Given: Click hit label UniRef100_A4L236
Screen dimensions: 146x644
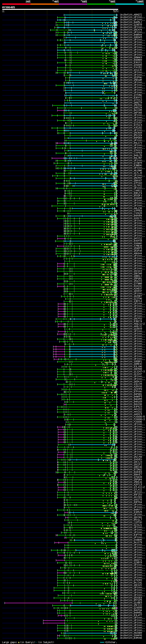Looking at the screenshot, I should [131, 208].
